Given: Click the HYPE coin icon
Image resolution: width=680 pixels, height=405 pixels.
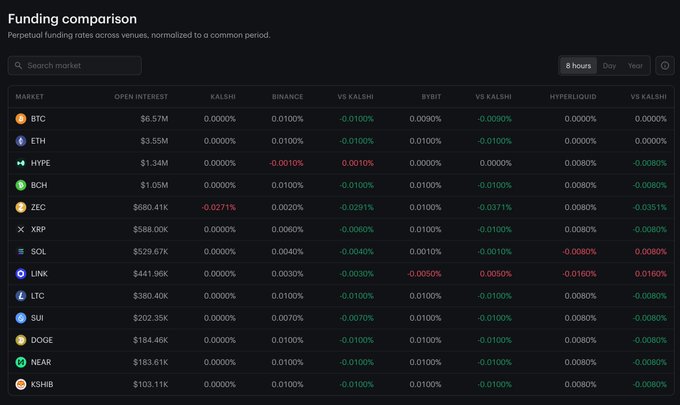Looking at the screenshot, I should [x=21, y=163].
